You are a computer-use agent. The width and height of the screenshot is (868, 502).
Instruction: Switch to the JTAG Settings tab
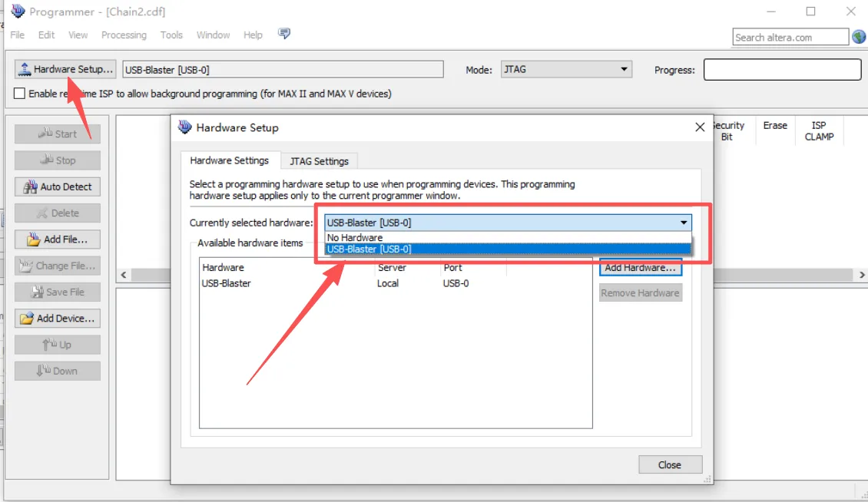pyautogui.click(x=319, y=161)
